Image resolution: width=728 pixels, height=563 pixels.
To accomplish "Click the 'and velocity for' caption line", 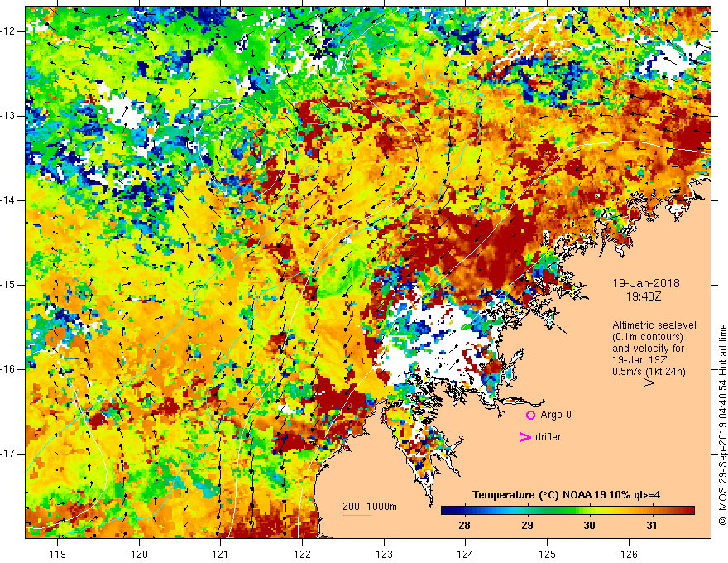I will pos(648,349).
